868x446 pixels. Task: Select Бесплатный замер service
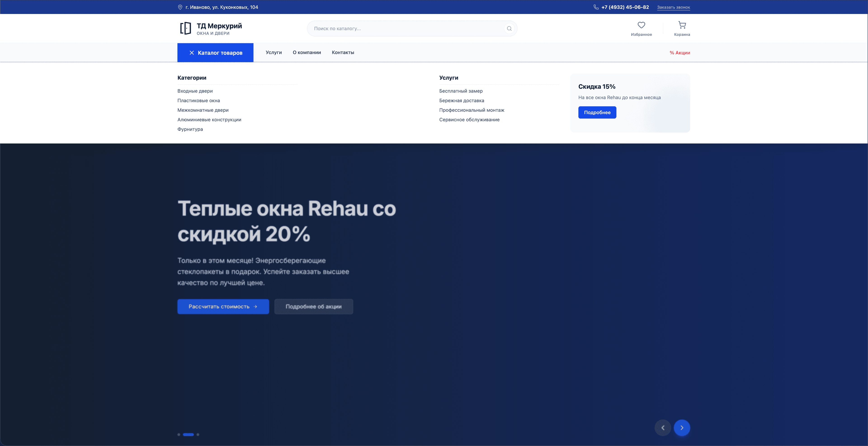(x=461, y=91)
